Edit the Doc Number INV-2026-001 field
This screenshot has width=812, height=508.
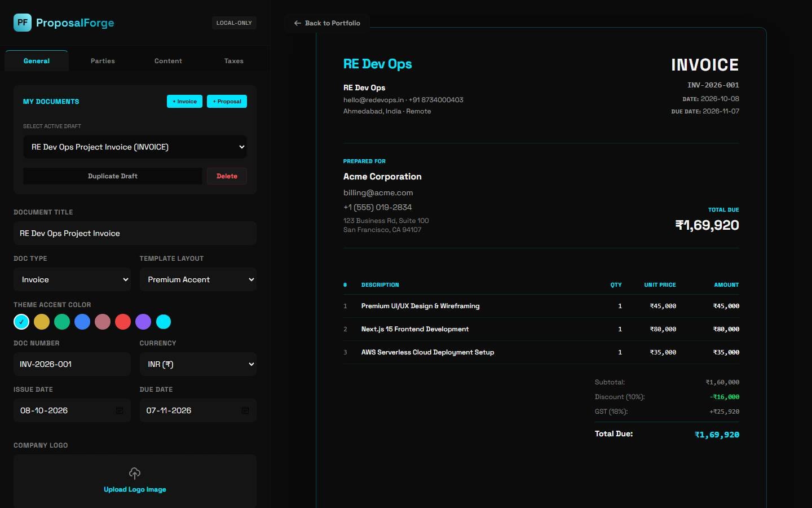[x=72, y=364]
